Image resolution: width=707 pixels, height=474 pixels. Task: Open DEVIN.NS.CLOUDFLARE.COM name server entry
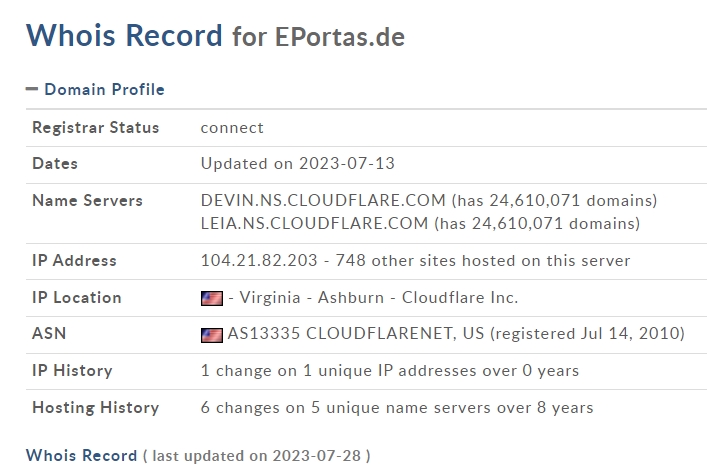[323, 200]
